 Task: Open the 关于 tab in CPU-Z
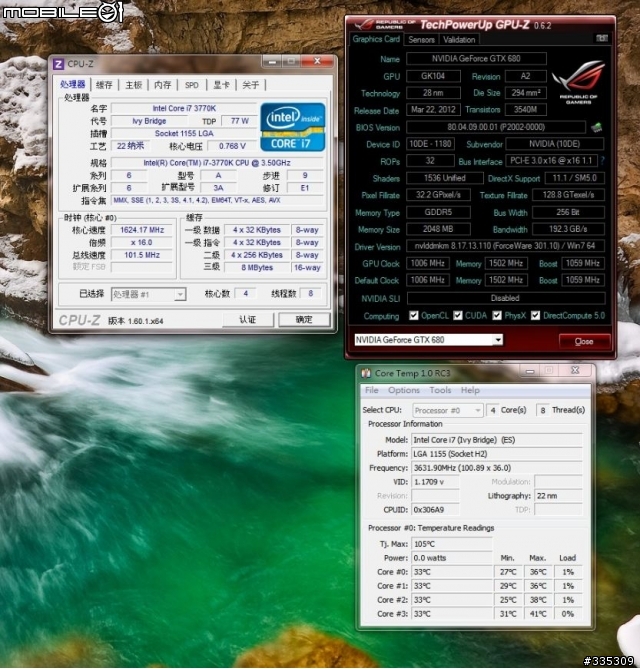tap(250, 85)
